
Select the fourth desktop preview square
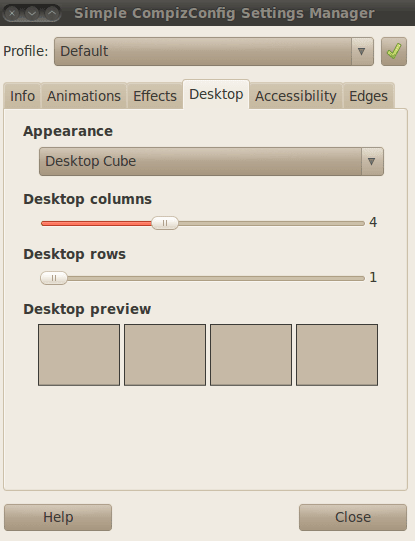337,355
